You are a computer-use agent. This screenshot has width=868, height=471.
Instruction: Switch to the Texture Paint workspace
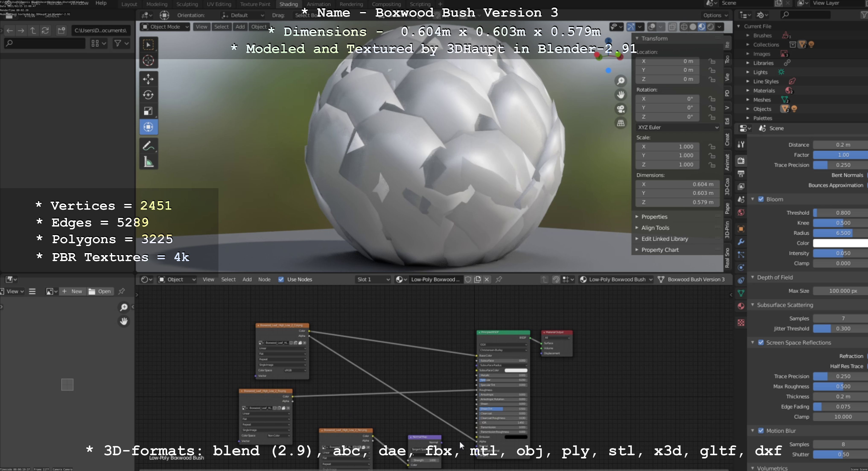coord(255,4)
